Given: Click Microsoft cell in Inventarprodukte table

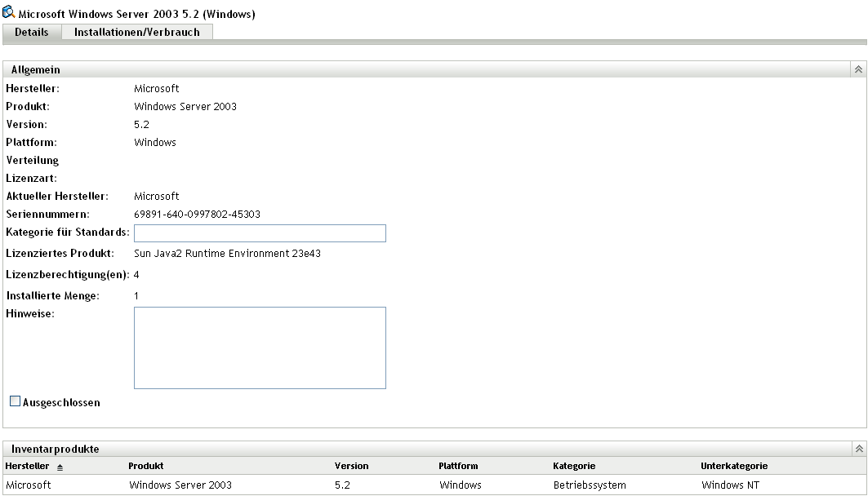Looking at the screenshot, I should coord(29,485).
